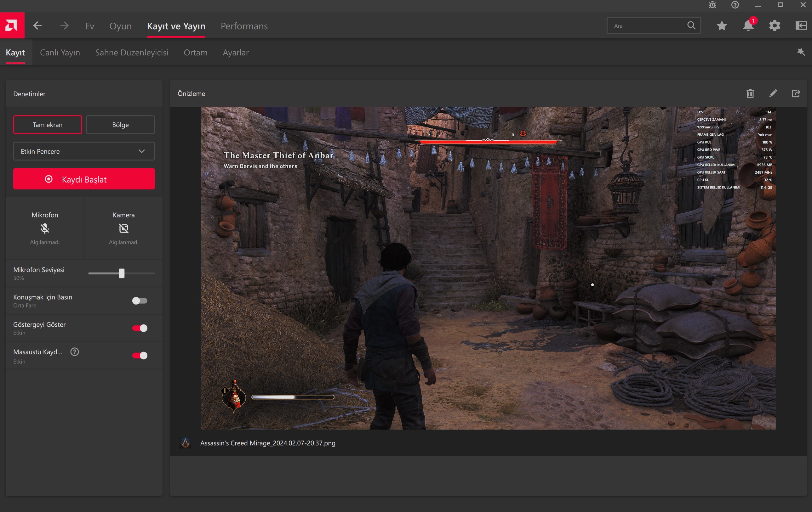Expand the Etkin Pencere dropdown
The height and width of the screenshot is (512, 812).
(x=84, y=151)
